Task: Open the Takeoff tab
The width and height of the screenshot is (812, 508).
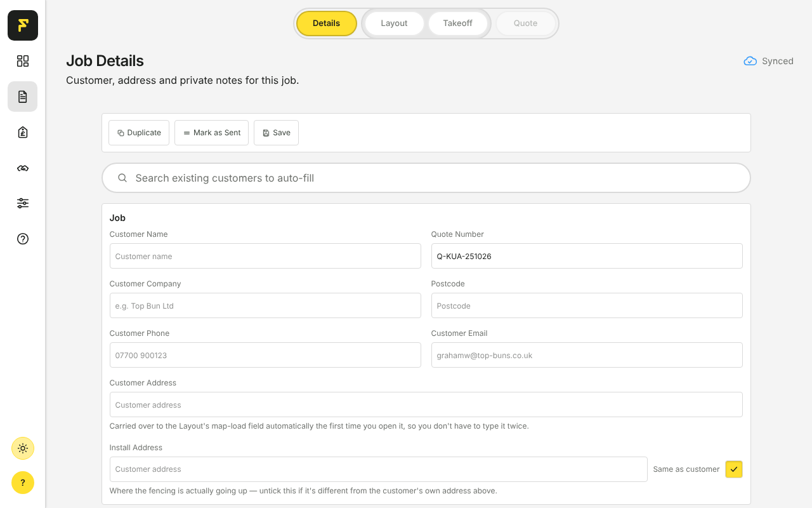Action: (458, 23)
